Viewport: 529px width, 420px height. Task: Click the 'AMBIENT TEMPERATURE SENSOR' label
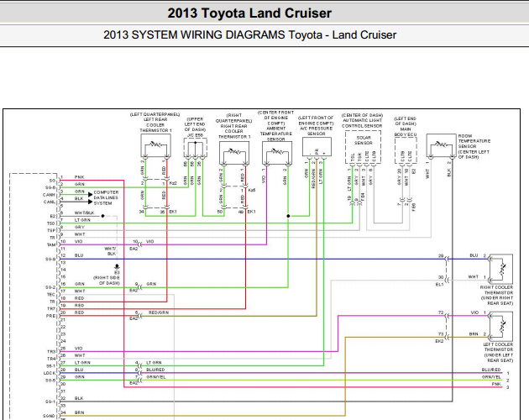pyautogui.click(x=276, y=134)
